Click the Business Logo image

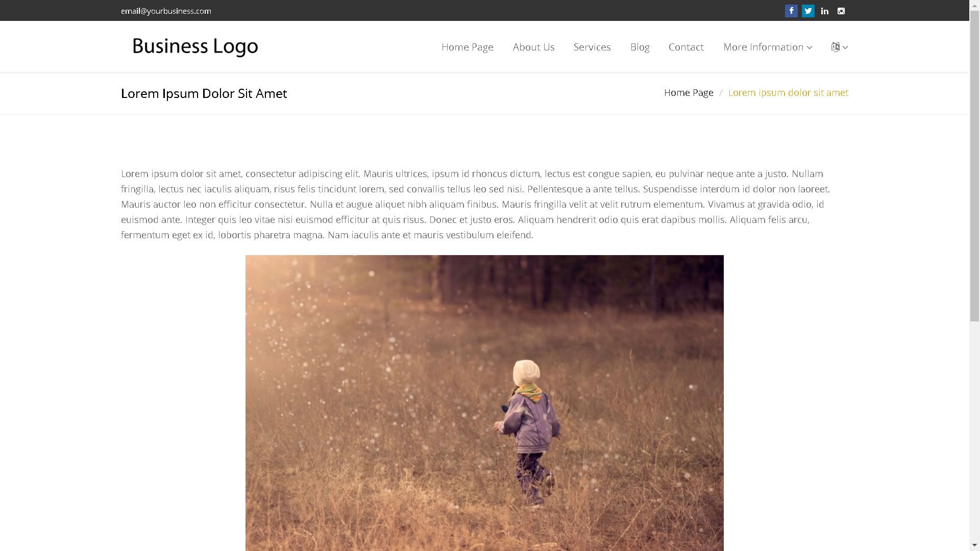pyautogui.click(x=195, y=46)
